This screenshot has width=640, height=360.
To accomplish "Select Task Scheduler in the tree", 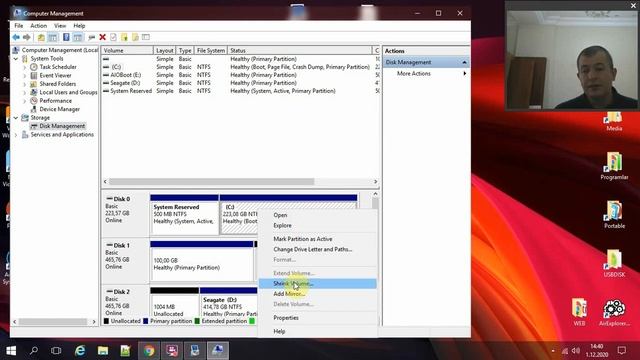I will 58,67.
